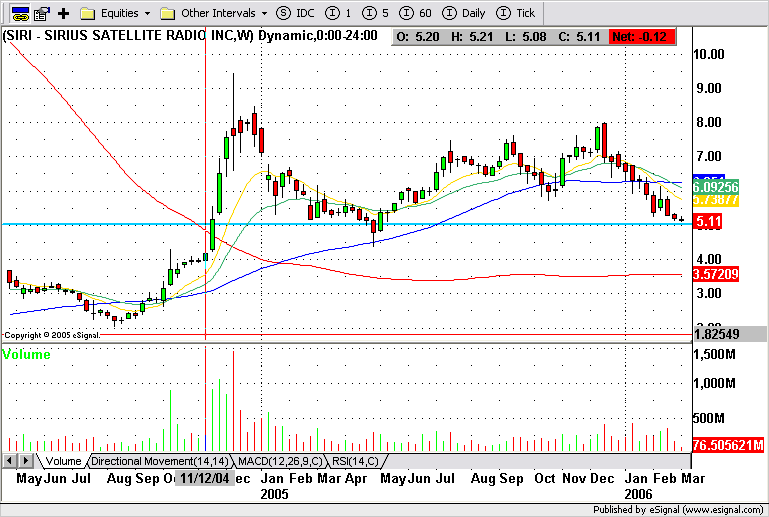Click the 3.57209 red moving average label
Screen dimensions: 769x517
[x=716, y=274]
